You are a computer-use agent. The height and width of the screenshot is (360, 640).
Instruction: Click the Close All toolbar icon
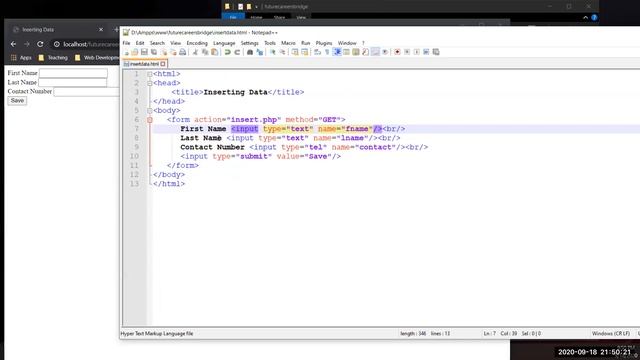pos(173,52)
